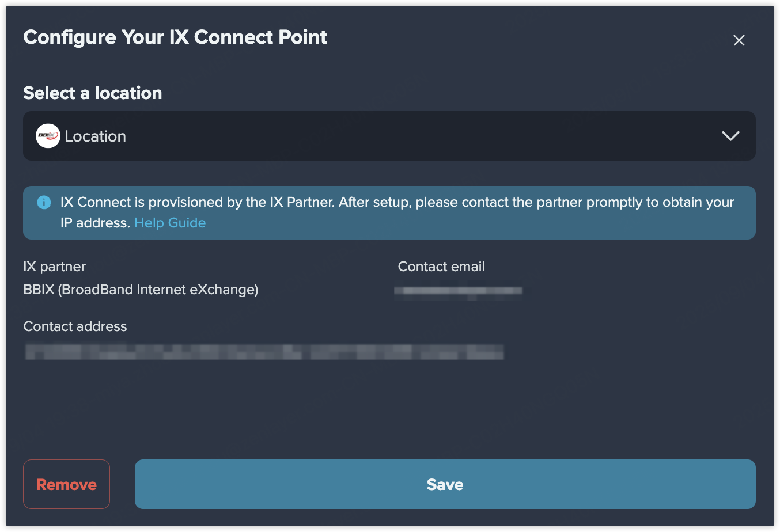
Task: Click the 'IX Connect is provisioned' banner message
Action: (397, 212)
